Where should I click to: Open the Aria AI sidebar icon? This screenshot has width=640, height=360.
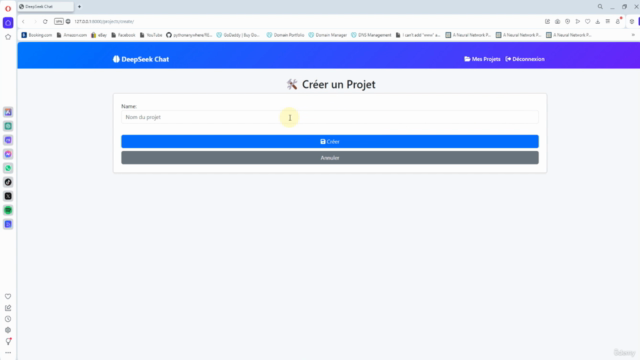(x=8, y=112)
